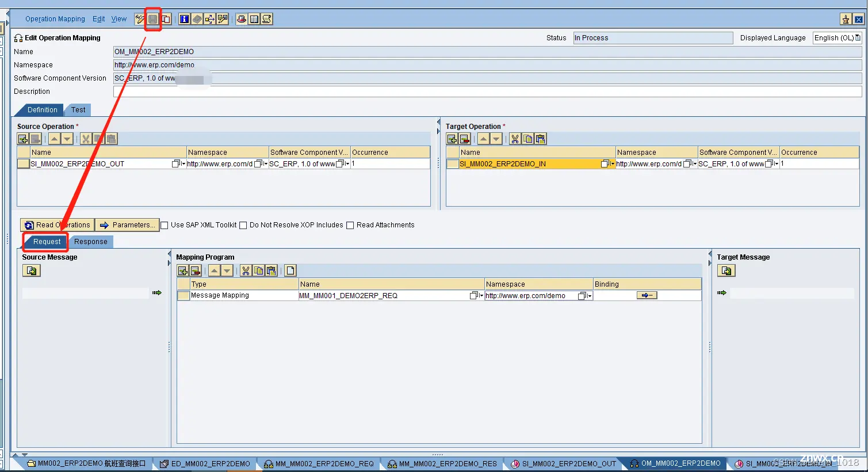Click the scroll history icon in toolbar
Viewport: 868px width, 472px height.
pos(267,19)
